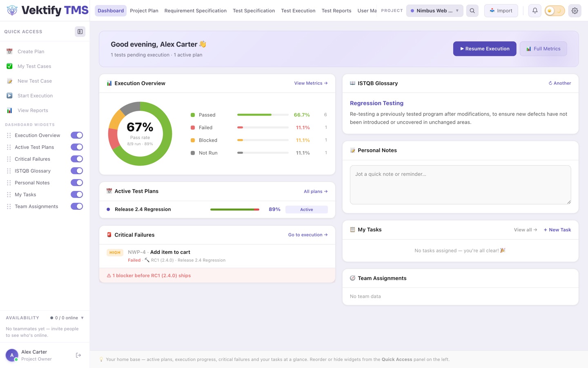Disable the Team Assignments widget toggle
This screenshot has height=368, width=588.
(x=77, y=206)
